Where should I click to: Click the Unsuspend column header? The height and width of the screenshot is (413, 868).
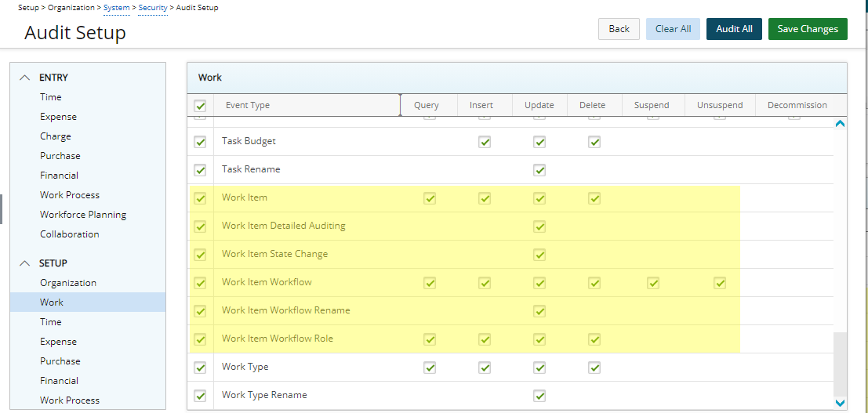720,105
